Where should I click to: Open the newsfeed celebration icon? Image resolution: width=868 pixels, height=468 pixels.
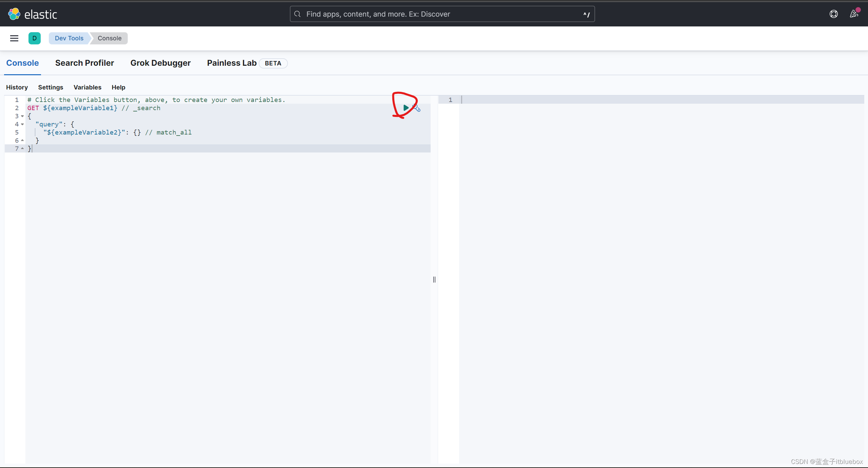[x=854, y=14]
